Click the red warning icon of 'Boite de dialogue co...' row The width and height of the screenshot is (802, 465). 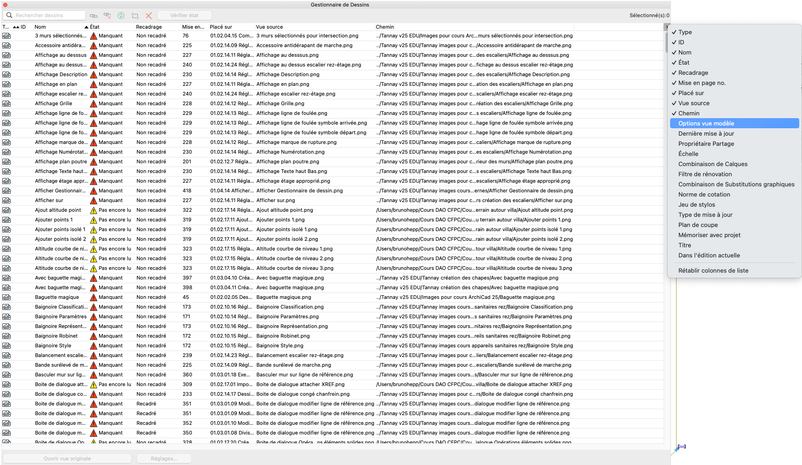pos(94,394)
